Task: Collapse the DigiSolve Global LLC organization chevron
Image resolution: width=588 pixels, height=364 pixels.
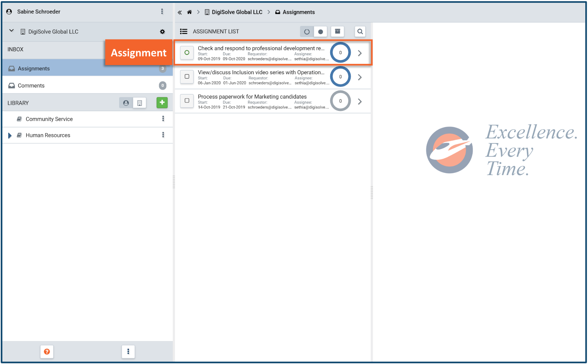Action: click(11, 31)
